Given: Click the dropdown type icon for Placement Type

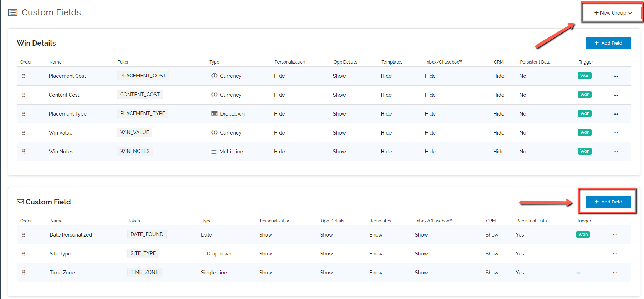Looking at the screenshot, I should [x=214, y=113].
